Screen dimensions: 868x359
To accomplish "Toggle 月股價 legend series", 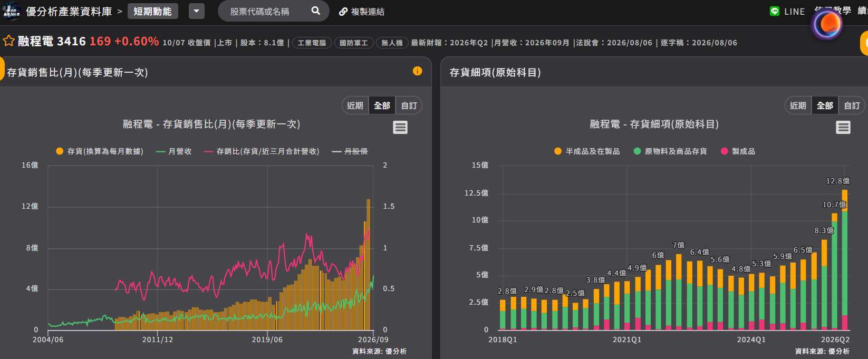I will click(x=350, y=151).
